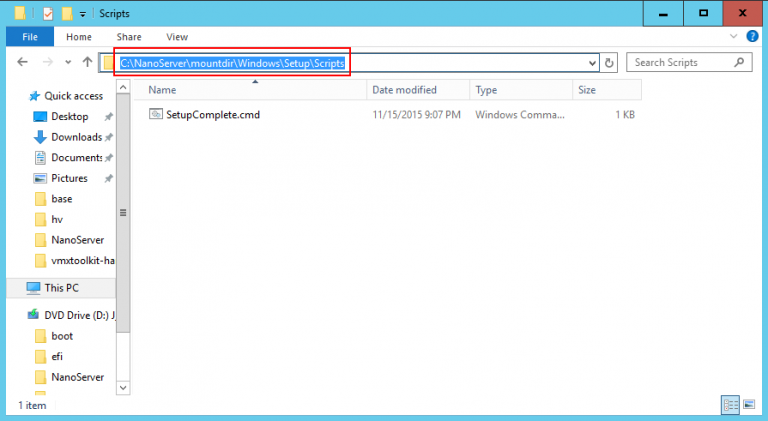This screenshot has width=768, height=421.
Task: Click the navigation pane scrollbar thumb
Action: pos(123,212)
